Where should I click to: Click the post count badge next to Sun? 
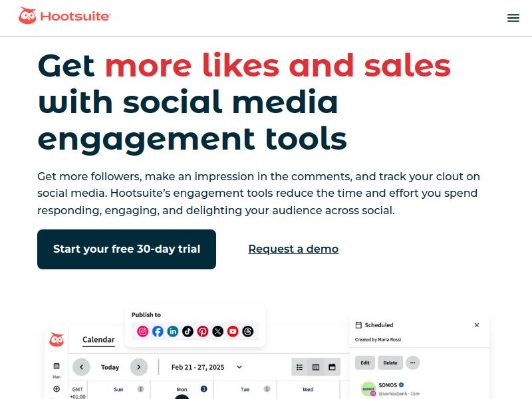coord(140,389)
